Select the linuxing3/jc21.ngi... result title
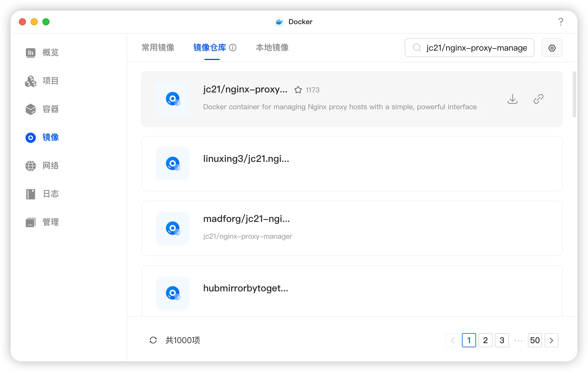This screenshot has height=372, width=588. 246,159
